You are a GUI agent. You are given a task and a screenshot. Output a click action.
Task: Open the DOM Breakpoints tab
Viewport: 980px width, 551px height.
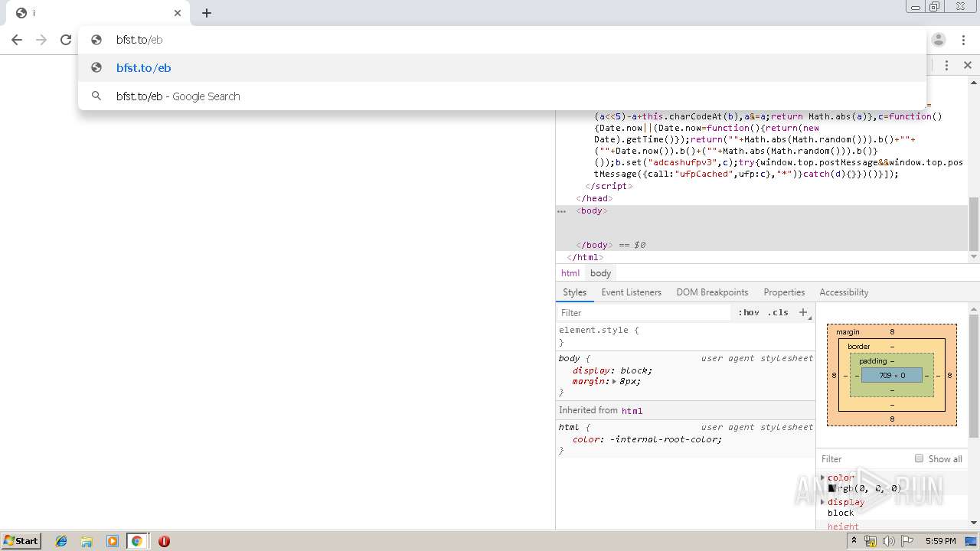(x=712, y=292)
